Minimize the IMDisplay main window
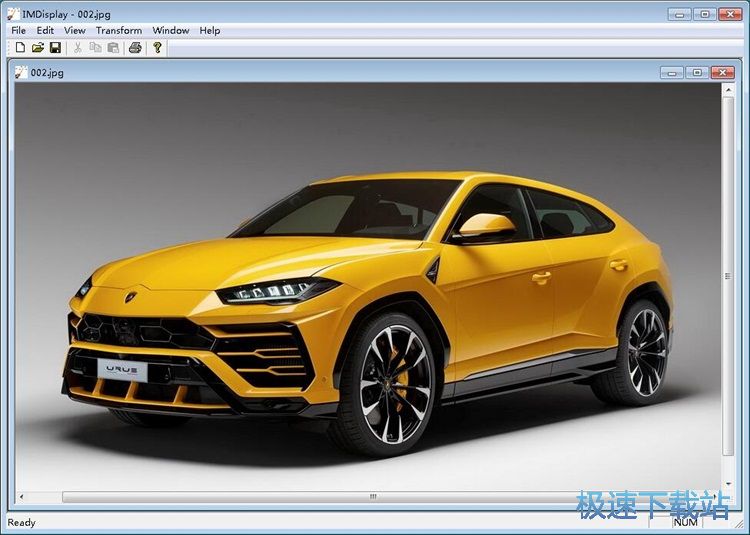The image size is (750, 535). 680,14
